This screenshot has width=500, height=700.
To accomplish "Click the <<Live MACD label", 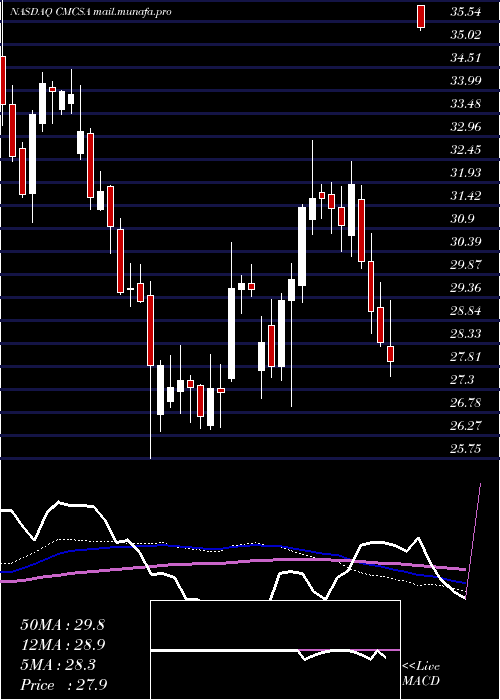I will (x=421, y=674).
